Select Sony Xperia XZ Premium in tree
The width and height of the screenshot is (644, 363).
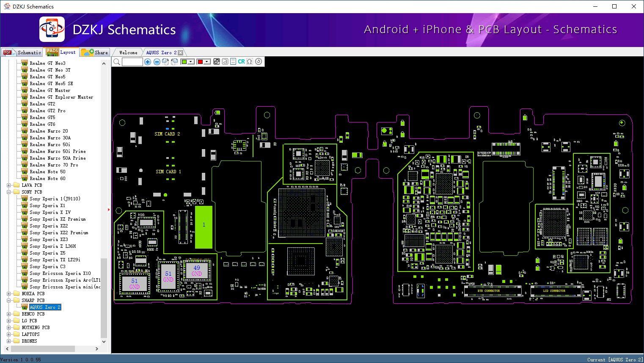(58, 219)
